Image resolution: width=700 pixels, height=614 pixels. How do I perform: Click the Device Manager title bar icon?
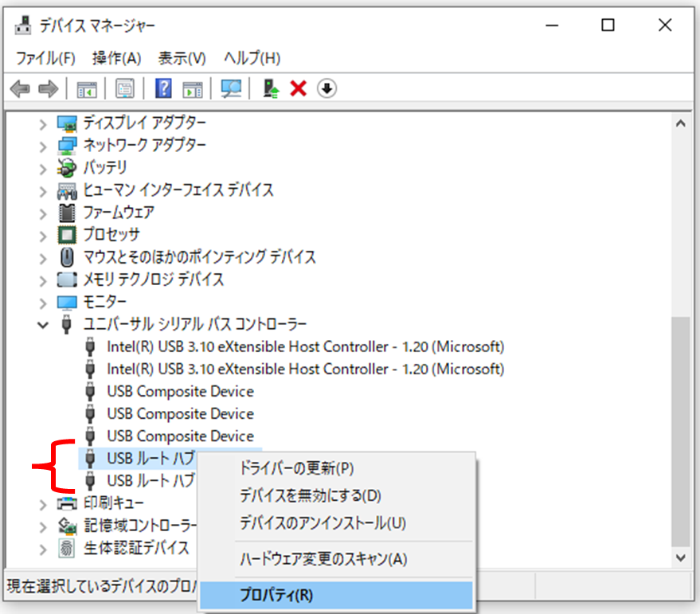[x=23, y=25]
